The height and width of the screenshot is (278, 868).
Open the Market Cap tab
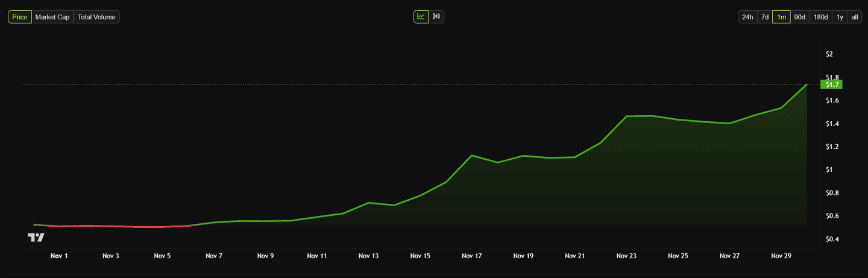[x=52, y=17]
